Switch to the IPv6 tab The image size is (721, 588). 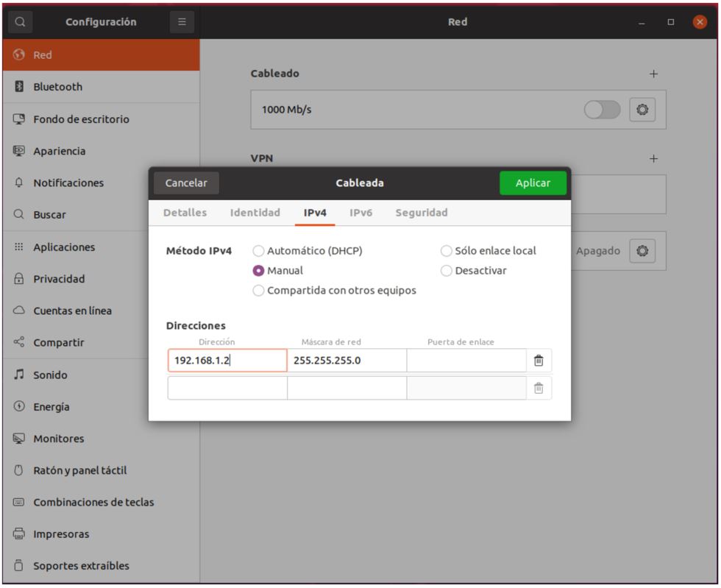click(361, 213)
